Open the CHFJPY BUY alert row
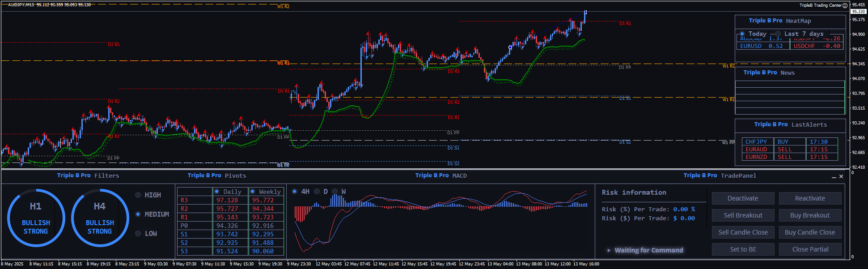Screen dimensions: 868x269 789,142
